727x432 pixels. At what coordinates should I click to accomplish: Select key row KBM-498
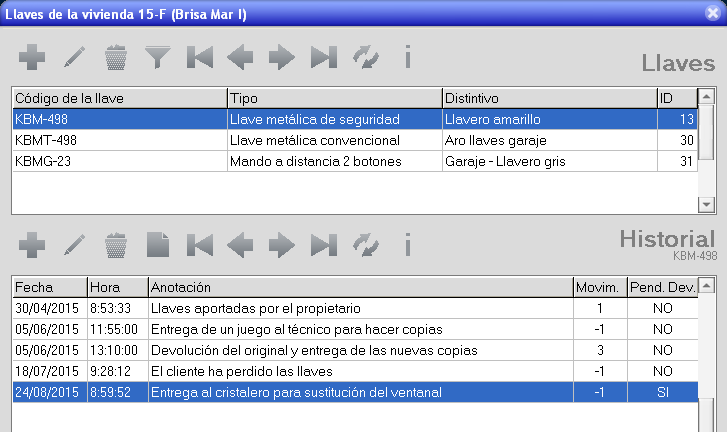point(355,119)
